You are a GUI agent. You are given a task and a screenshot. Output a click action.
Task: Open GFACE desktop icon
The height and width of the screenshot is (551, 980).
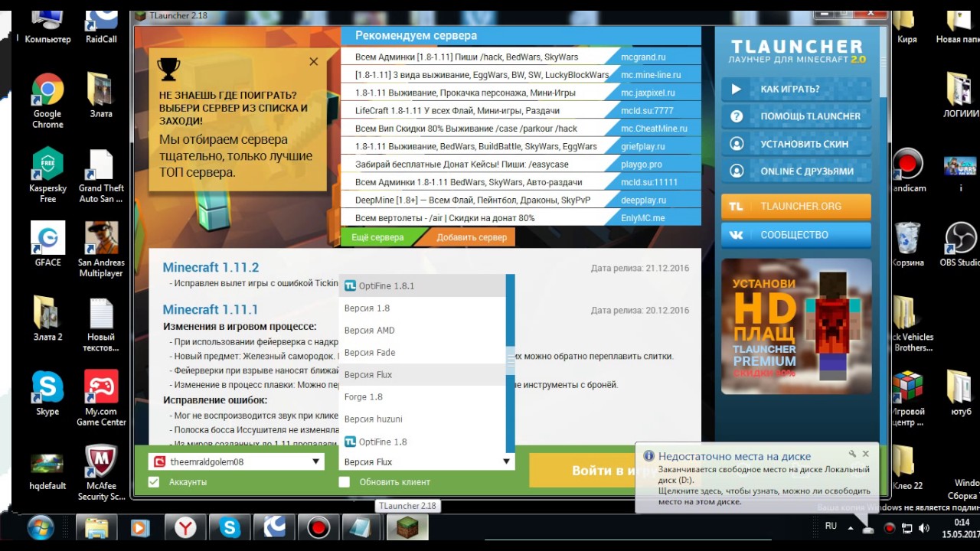(x=47, y=244)
